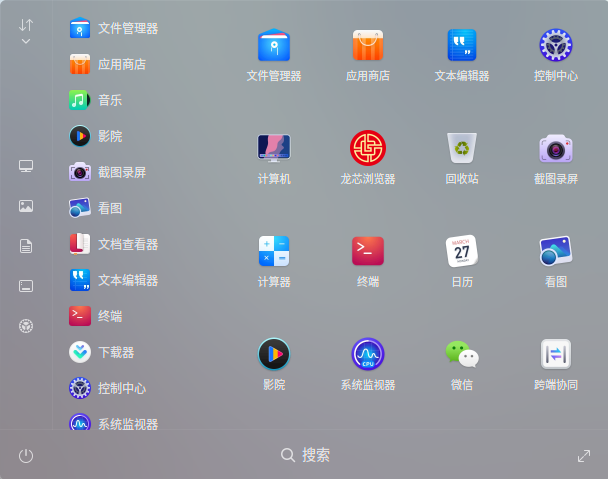608x479 pixels.
Task: Open the sort order dropdown
Action: (26, 31)
